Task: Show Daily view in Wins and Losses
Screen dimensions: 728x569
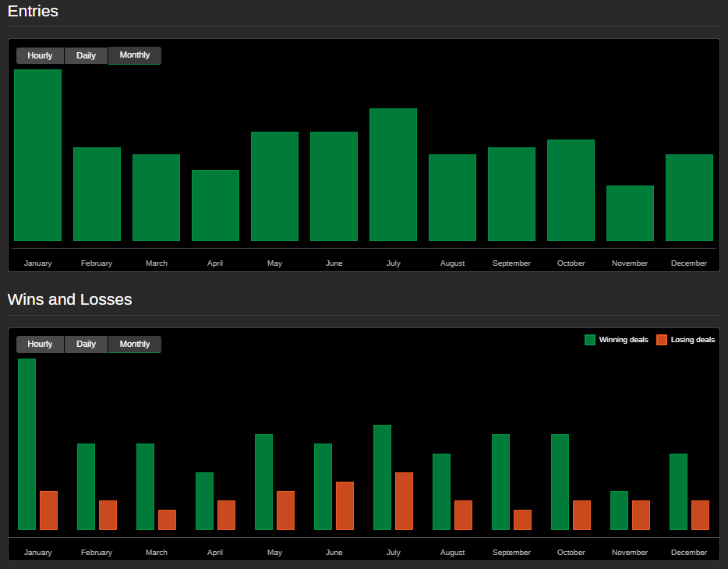Action: coord(86,345)
